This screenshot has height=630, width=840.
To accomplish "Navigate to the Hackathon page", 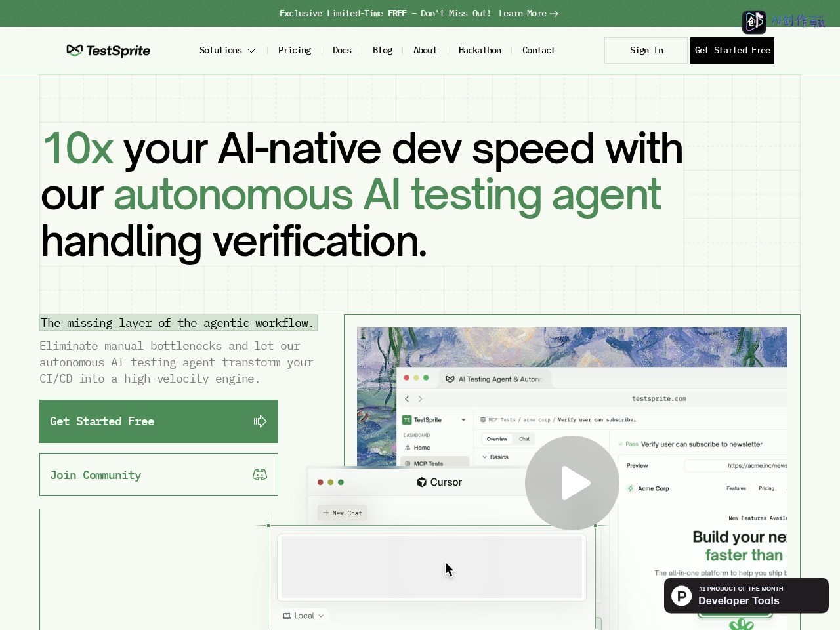I will coord(480,51).
